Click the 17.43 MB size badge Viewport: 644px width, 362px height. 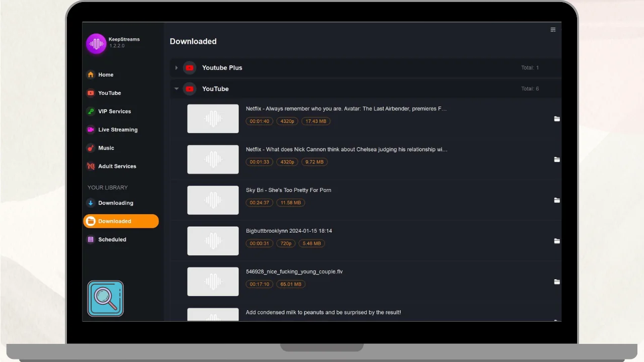point(315,121)
